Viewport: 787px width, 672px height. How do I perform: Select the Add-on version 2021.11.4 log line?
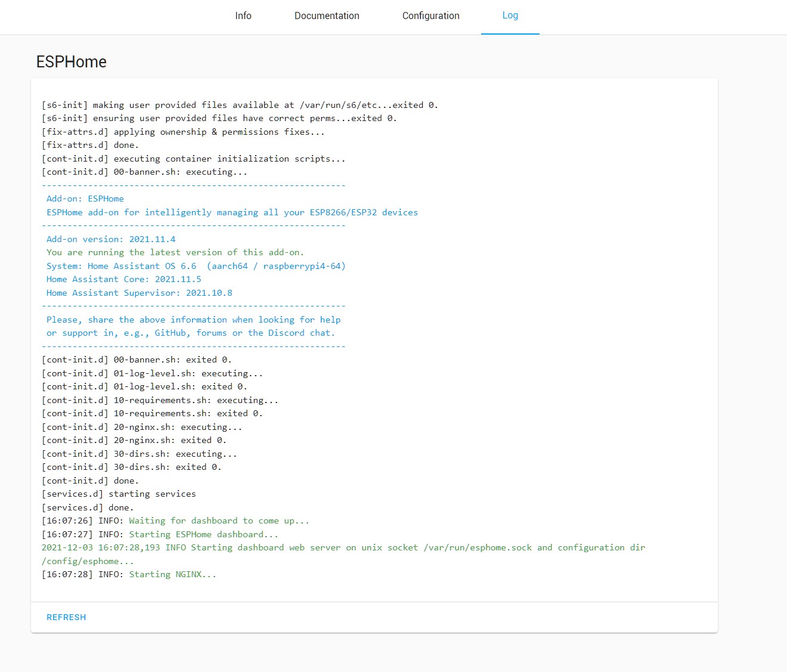point(110,239)
